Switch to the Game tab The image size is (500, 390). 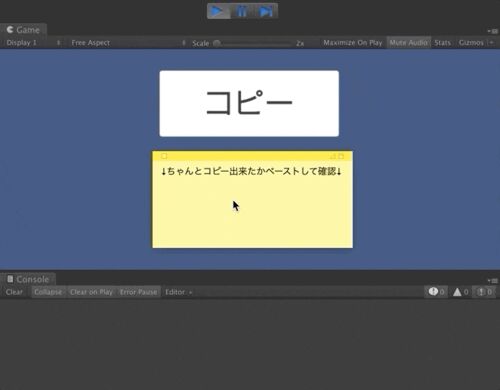coord(23,30)
